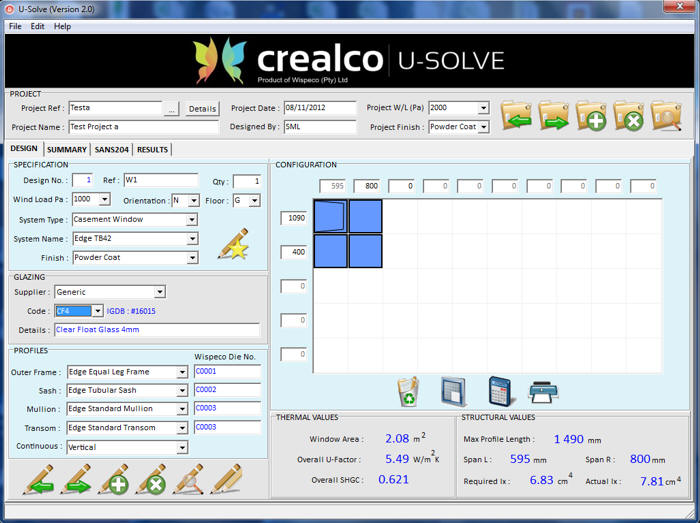Select the casement pane in the top-left grid cell
The height and width of the screenshot is (523, 700).
(330, 216)
